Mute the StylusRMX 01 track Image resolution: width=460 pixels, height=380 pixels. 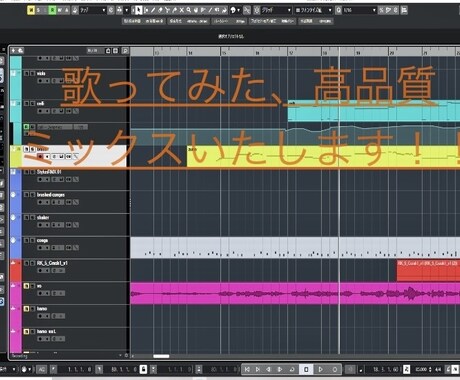pyautogui.click(x=26, y=172)
